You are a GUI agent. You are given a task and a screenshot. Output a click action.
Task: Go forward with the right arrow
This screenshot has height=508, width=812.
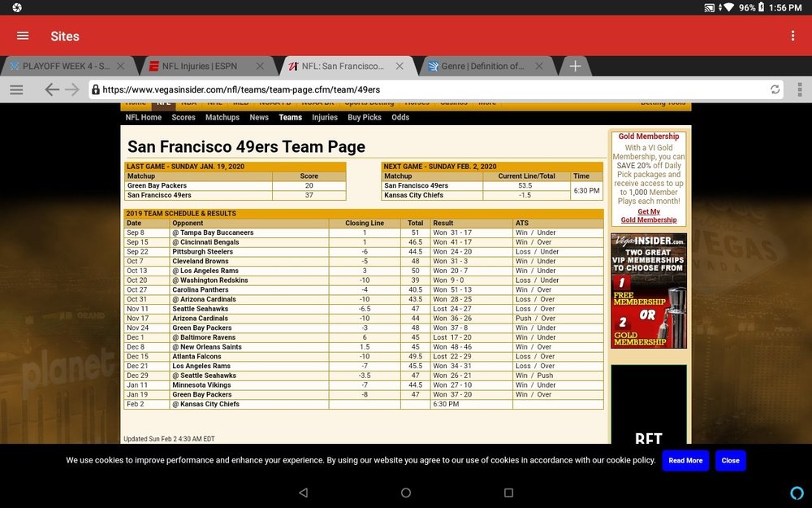click(x=72, y=89)
